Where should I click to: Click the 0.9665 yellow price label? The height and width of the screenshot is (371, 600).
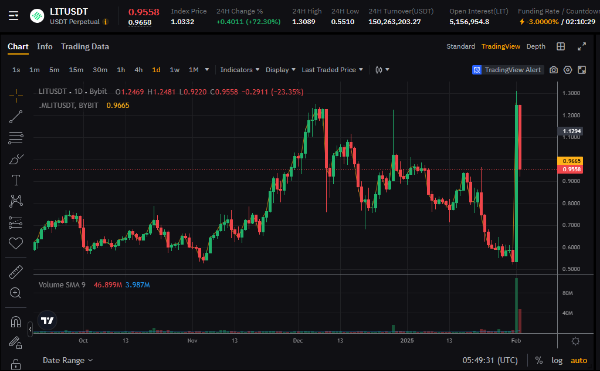click(x=570, y=161)
